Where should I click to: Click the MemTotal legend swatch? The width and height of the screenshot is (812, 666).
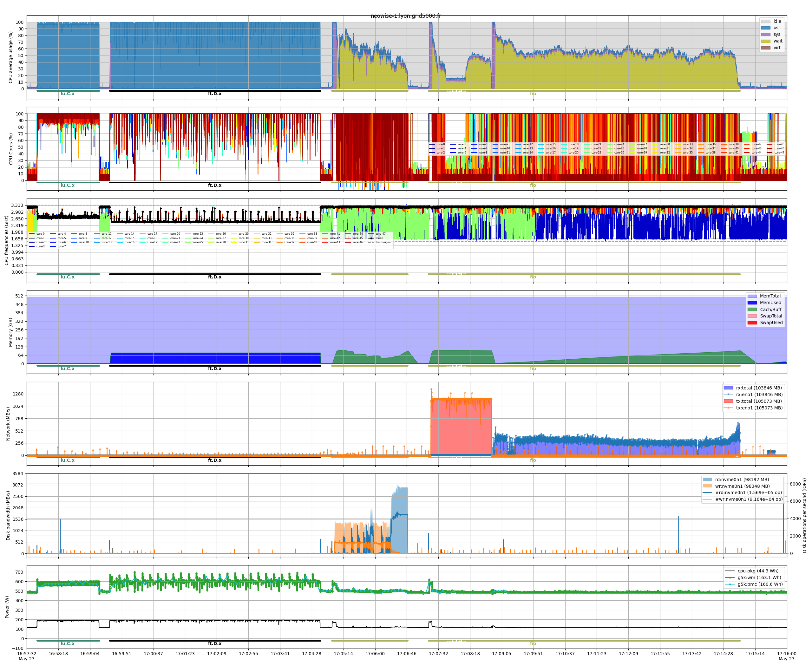pyautogui.click(x=752, y=296)
